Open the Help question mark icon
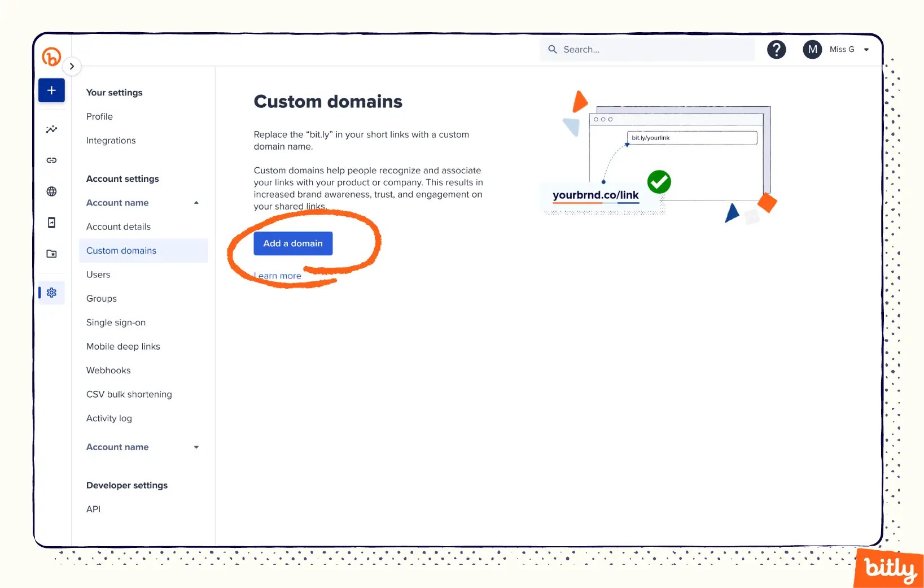The height and width of the screenshot is (588, 924). pos(776,50)
